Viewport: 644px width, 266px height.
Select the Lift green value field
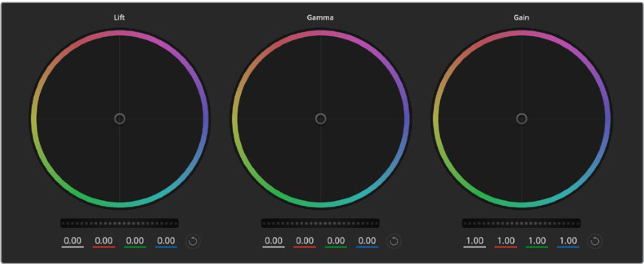tap(135, 241)
